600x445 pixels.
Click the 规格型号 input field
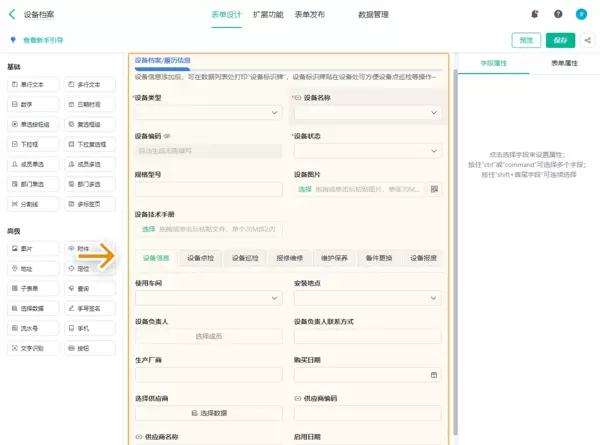208,188
